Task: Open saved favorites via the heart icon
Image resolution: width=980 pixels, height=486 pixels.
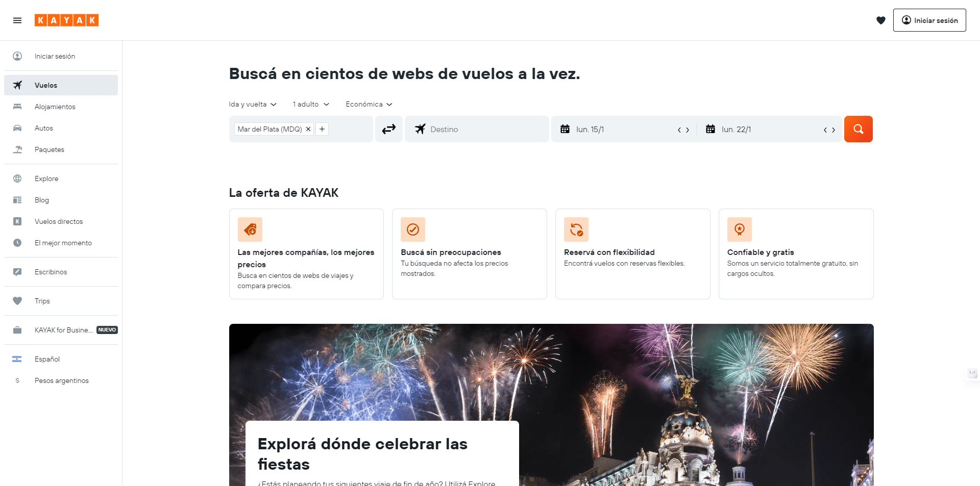Action: 881,20
